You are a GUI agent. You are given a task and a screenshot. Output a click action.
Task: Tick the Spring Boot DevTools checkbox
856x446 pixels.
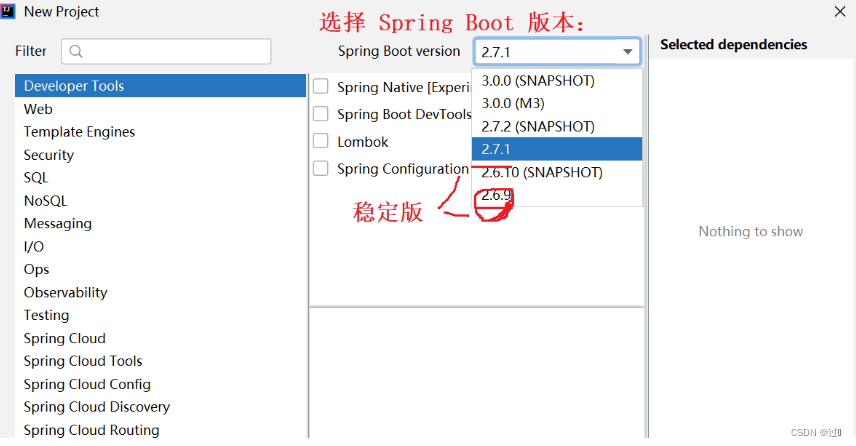[x=320, y=114]
